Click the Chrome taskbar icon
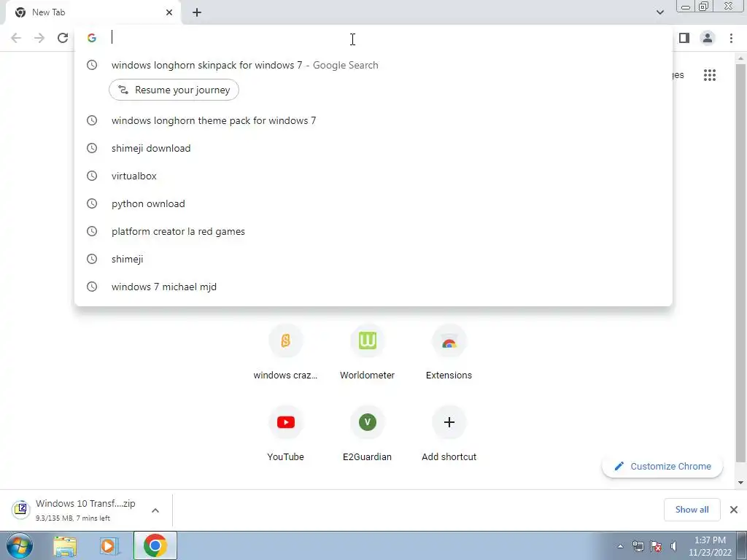The image size is (747, 560). point(155,545)
